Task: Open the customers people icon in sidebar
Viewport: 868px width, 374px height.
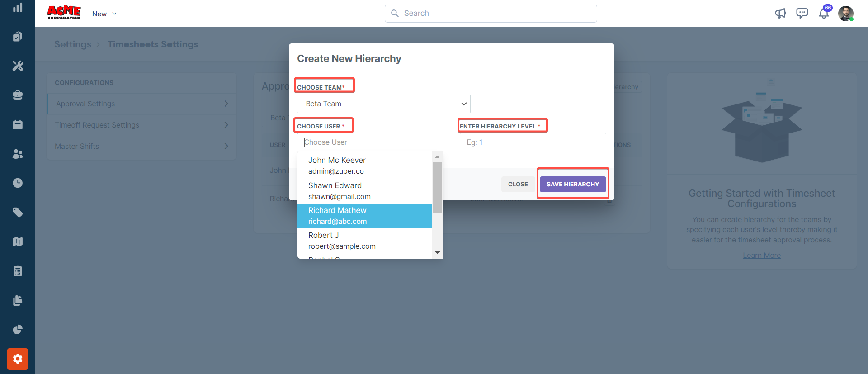Action: [x=18, y=154]
